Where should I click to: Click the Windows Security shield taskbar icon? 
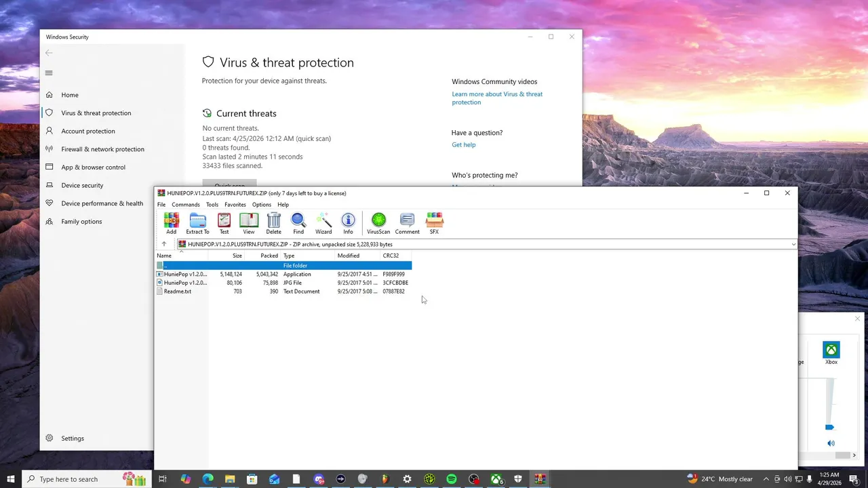pyautogui.click(x=518, y=479)
